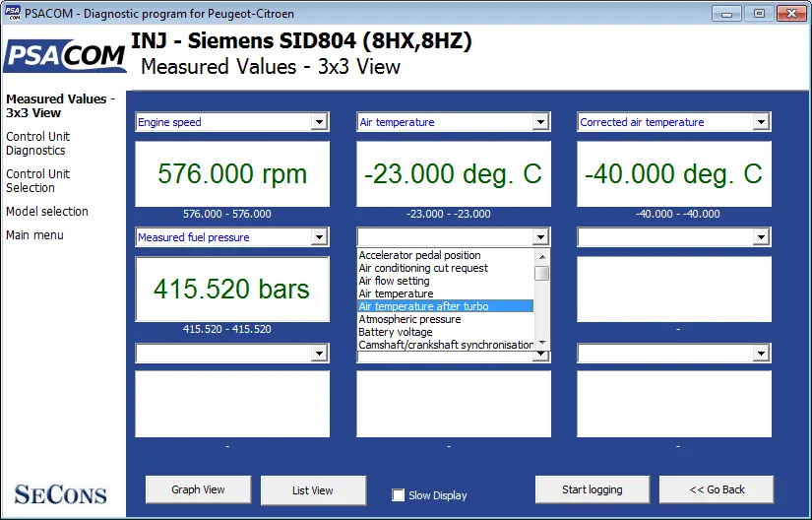
Task: Select Air temperature after turbo in list
Action: click(x=445, y=306)
